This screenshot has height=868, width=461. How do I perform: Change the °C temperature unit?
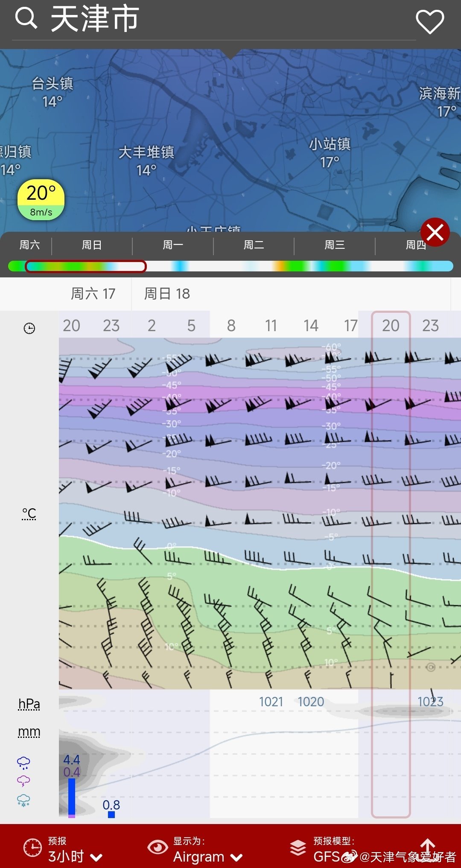tap(29, 513)
